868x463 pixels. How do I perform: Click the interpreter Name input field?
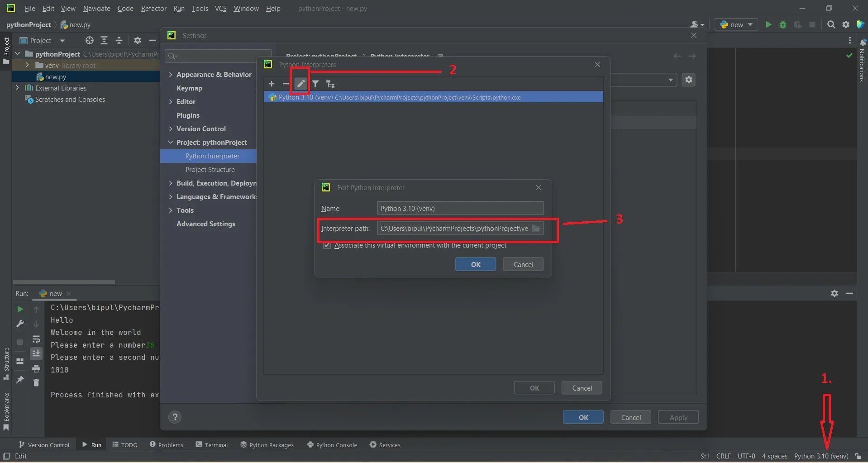click(460, 208)
